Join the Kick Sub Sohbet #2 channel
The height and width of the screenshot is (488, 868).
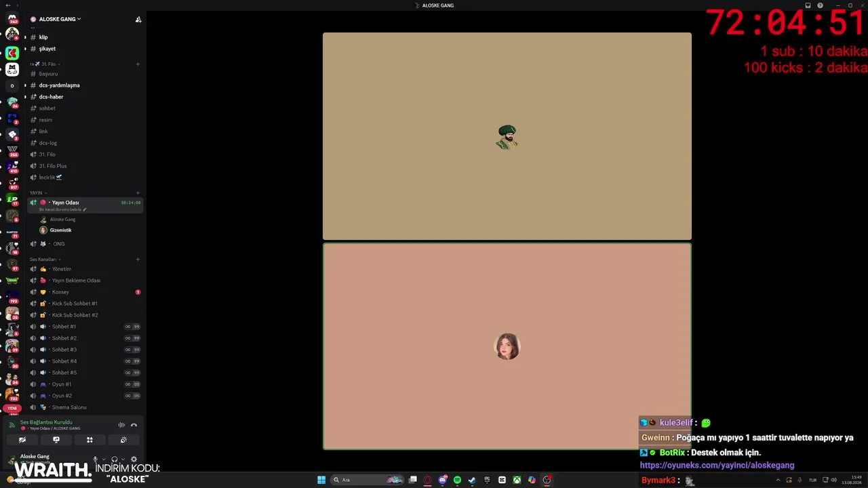pos(84,315)
